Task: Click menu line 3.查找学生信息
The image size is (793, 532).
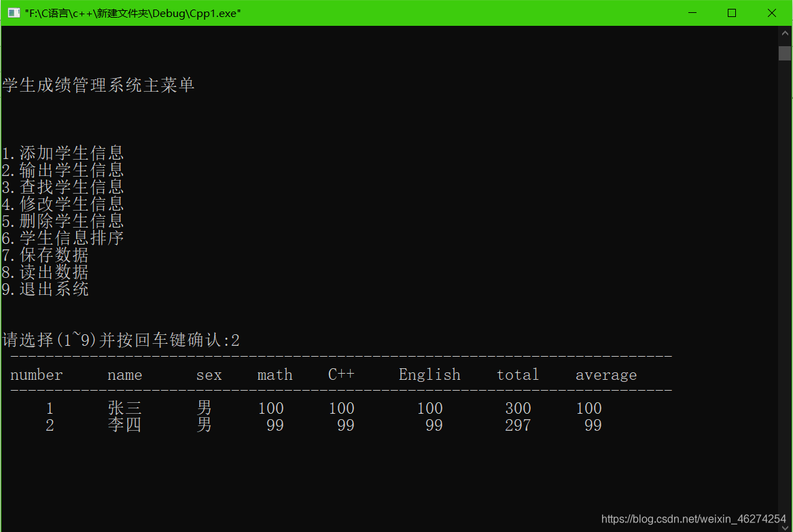Action: tap(63, 187)
